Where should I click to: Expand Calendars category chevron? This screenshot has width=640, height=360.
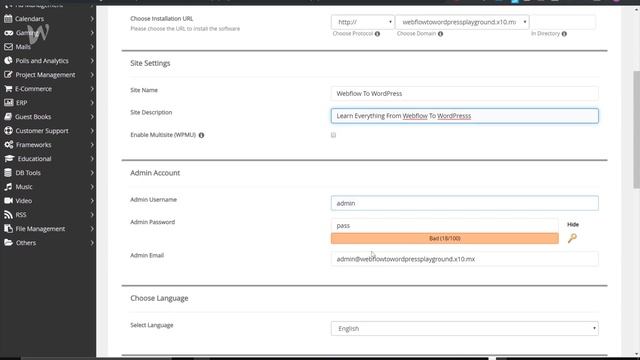pos(92,19)
